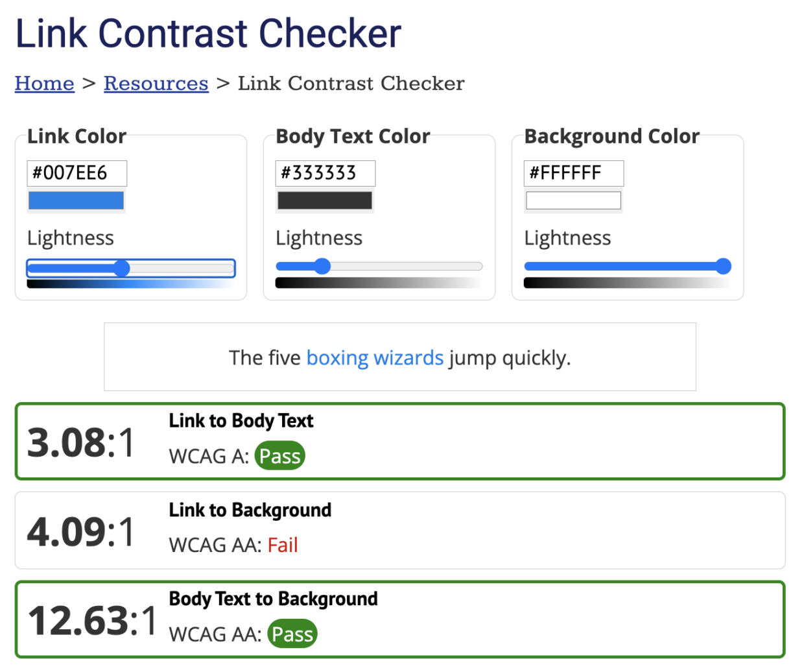
Task: Click the boxing wizards sample link
Action: click(375, 357)
